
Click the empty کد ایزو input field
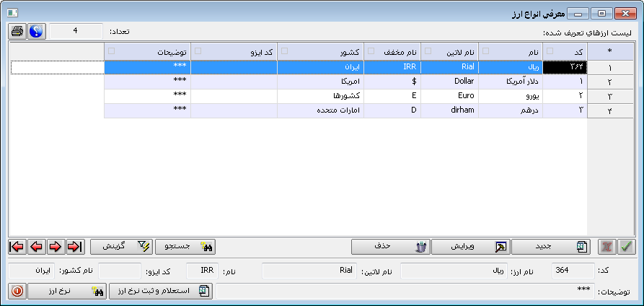pos(120,271)
